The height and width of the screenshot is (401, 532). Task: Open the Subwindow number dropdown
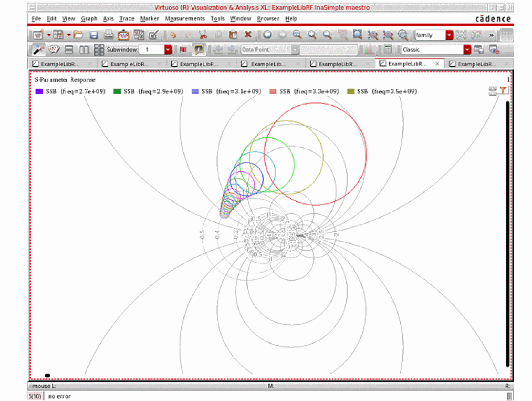[x=168, y=50]
